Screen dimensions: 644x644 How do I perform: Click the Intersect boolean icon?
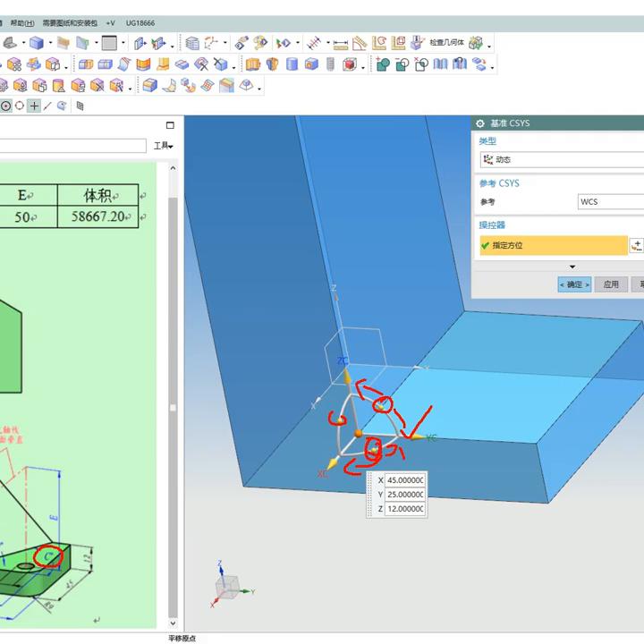[x=421, y=64]
